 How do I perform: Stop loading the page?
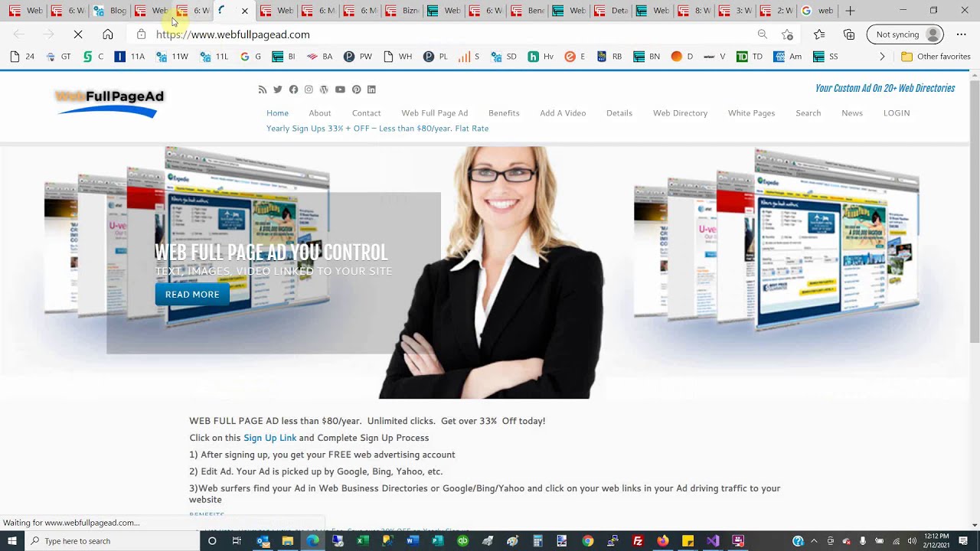[x=78, y=34]
